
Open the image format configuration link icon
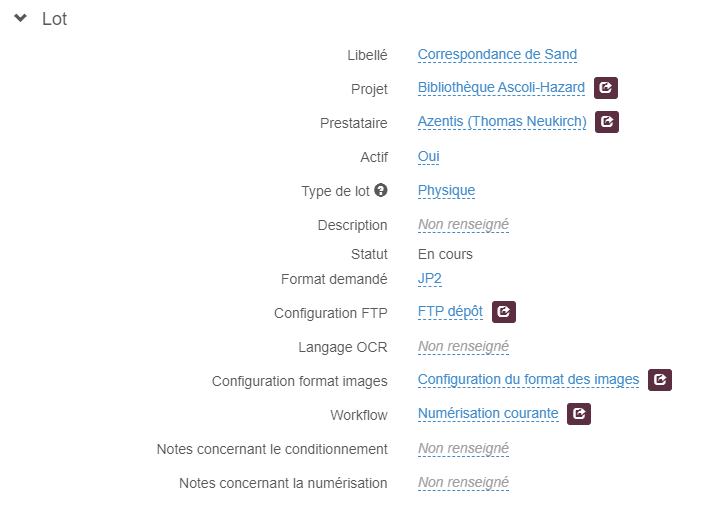click(660, 380)
